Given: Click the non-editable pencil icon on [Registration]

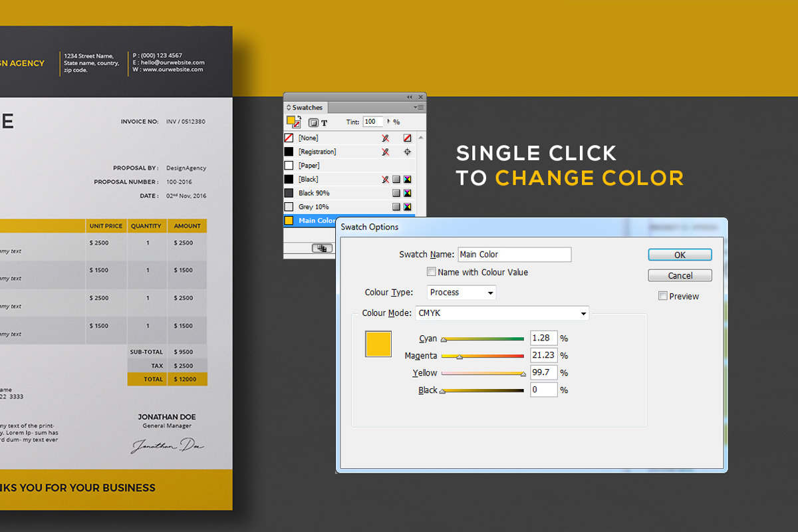Looking at the screenshot, I should [x=385, y=152].
